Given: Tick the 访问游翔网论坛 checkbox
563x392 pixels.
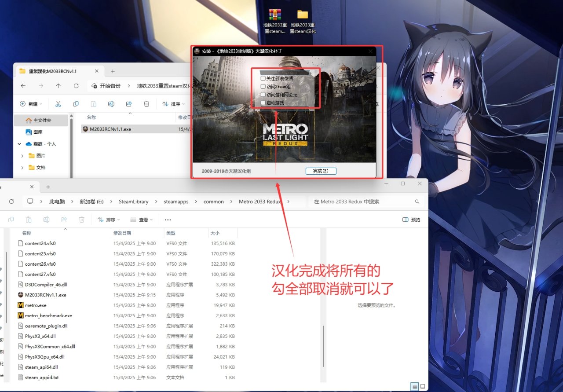Looking at the screenshot, I should (263, 95).
